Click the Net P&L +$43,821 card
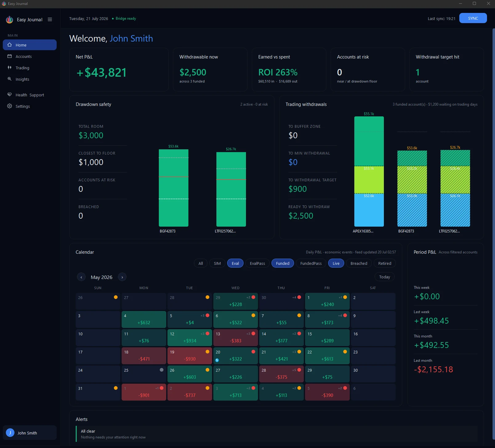 point(119,70)
